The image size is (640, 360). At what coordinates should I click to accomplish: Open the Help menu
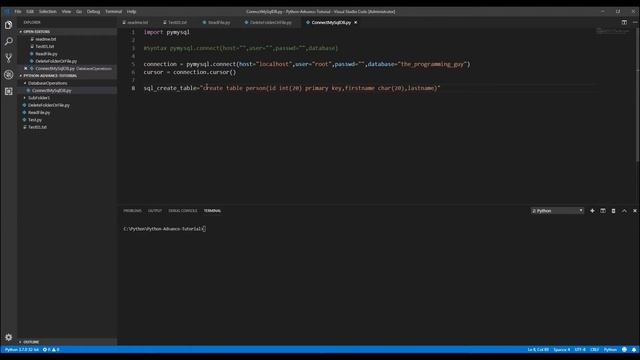131,11
